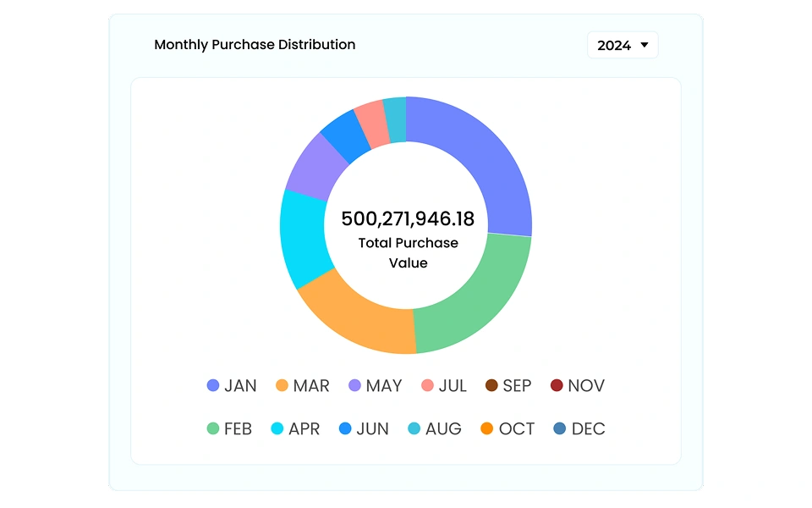
Task: Toggle the FEB legend item
Action: tap(230, 429)
